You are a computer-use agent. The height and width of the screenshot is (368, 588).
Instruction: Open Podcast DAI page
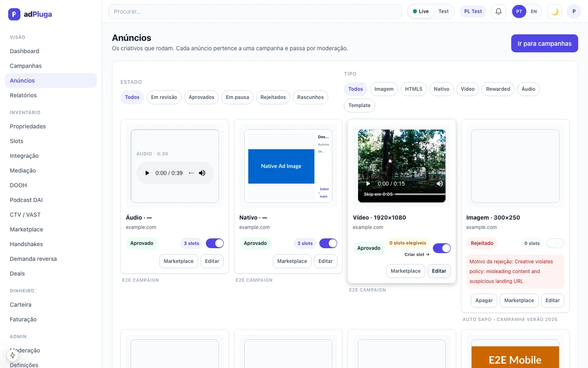tap(51, 200)
